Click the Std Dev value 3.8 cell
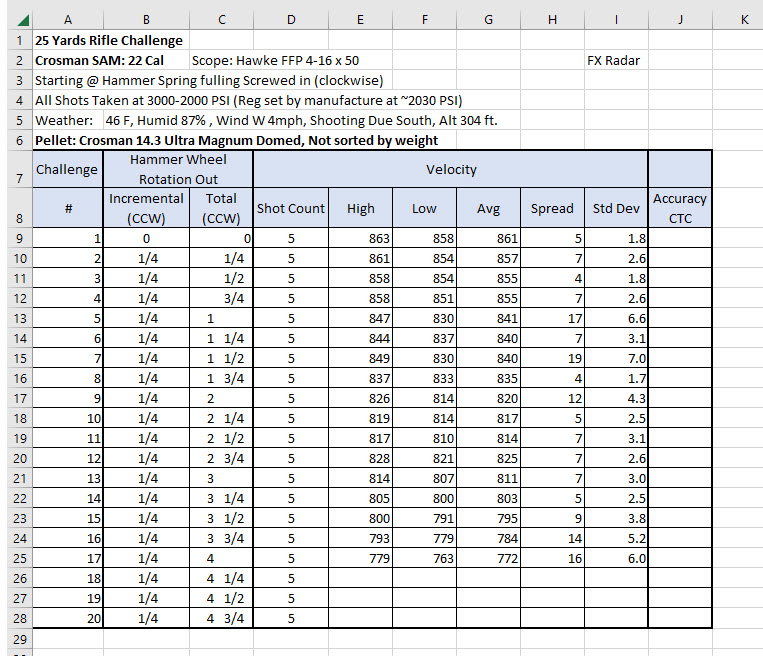 click(x=616, y=518)
